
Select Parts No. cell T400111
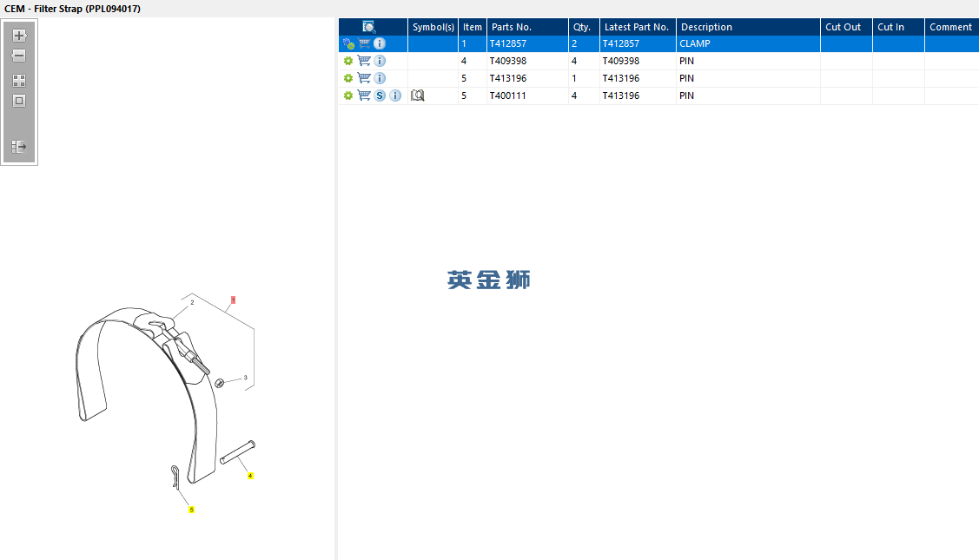point(527,96)
